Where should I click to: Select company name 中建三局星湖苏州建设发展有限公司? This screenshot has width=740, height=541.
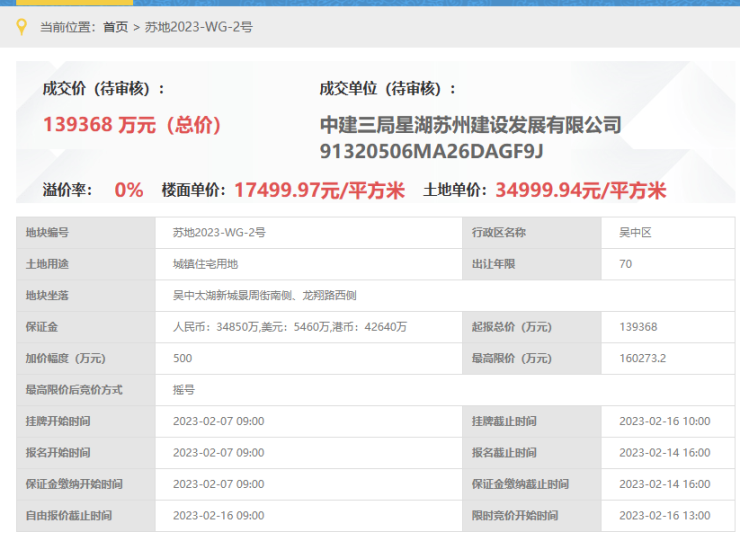(x=471, y=125)
